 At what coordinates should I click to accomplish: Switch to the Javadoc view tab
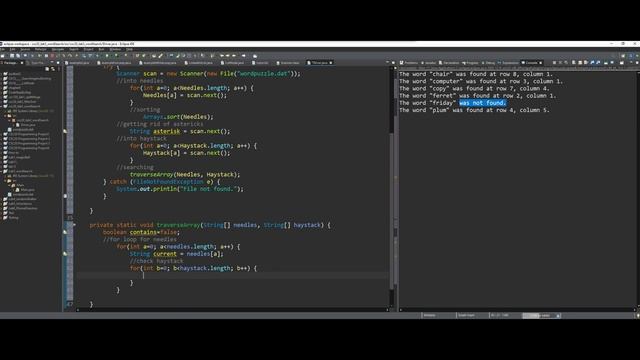[429, 63]
